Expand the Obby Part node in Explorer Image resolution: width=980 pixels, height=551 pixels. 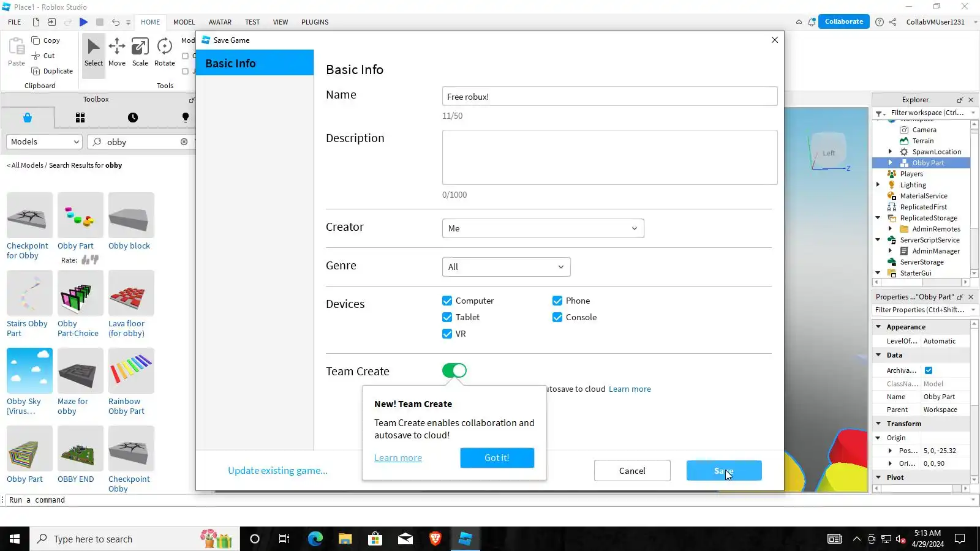891,163
